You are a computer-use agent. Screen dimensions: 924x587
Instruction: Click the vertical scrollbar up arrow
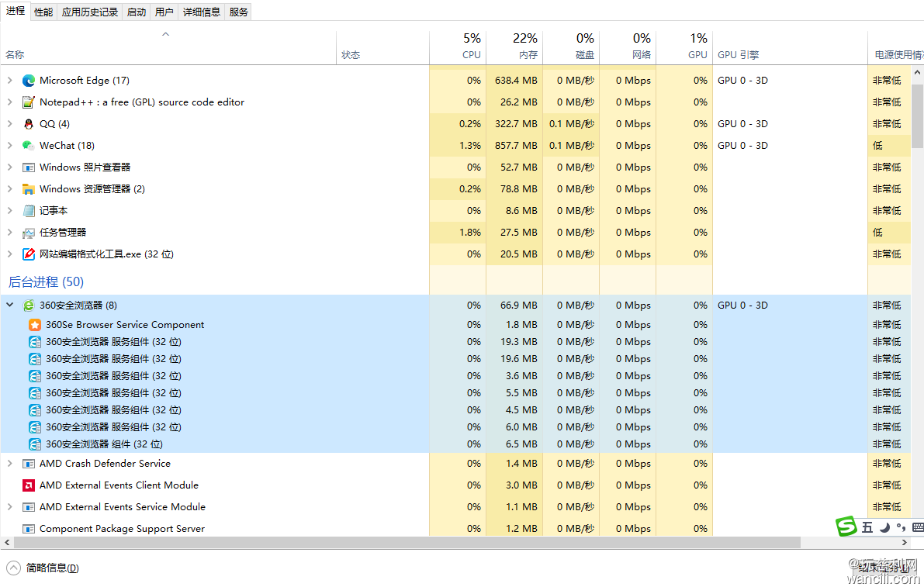[x=917, y=72]
